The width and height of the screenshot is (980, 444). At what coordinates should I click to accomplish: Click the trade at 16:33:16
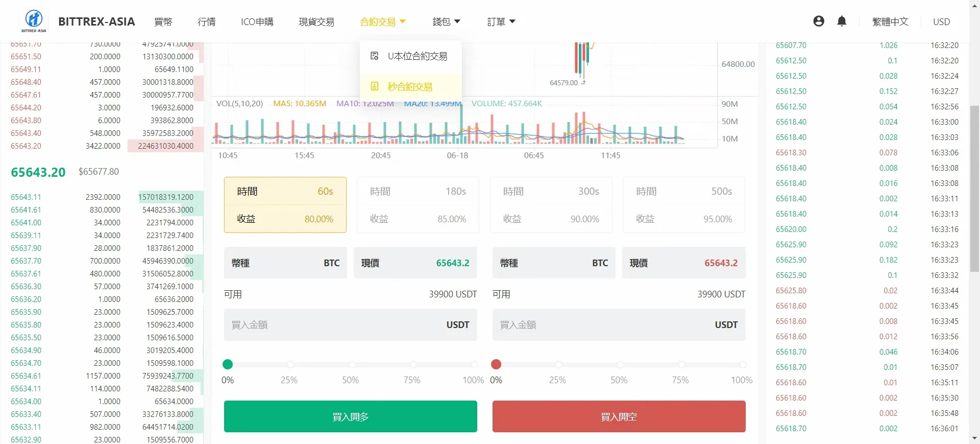867,229
